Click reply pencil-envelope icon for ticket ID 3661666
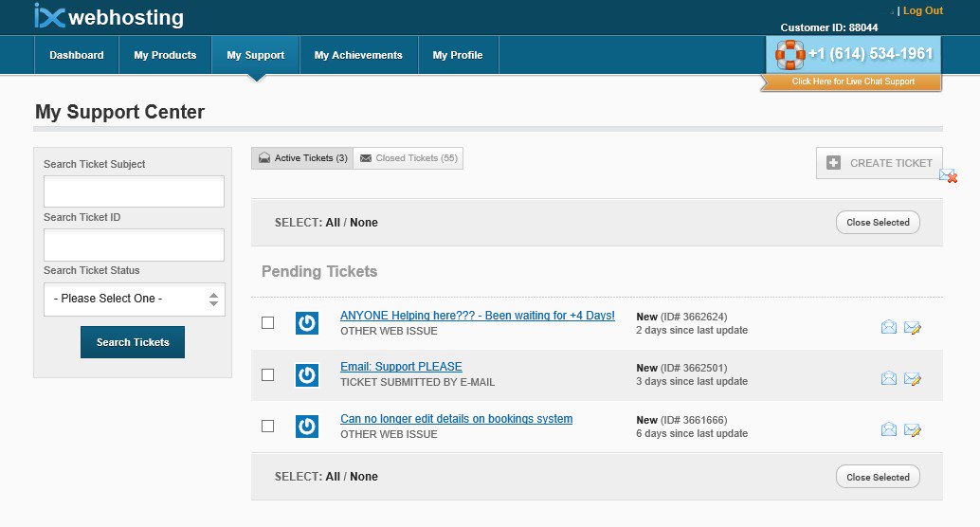This screenshot has height=527, width=980. click(913, 429)
